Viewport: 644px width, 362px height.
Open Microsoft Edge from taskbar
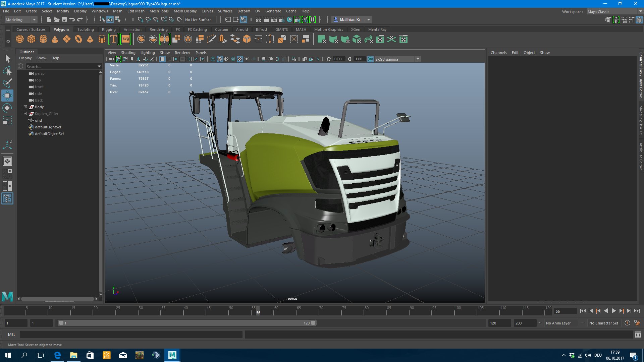point(57,355)
